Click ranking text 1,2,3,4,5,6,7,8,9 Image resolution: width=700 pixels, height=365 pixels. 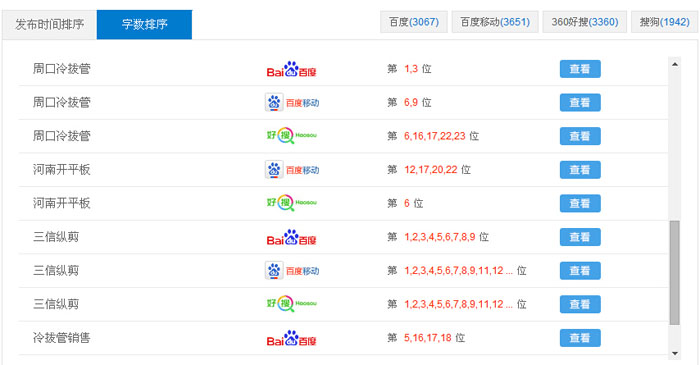tap(440, 237)
